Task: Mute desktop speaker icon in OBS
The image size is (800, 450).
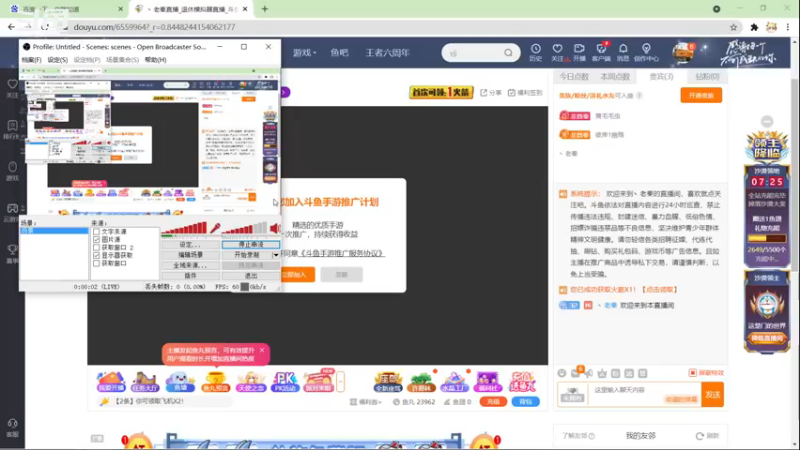Action: [x=275, y=228]
